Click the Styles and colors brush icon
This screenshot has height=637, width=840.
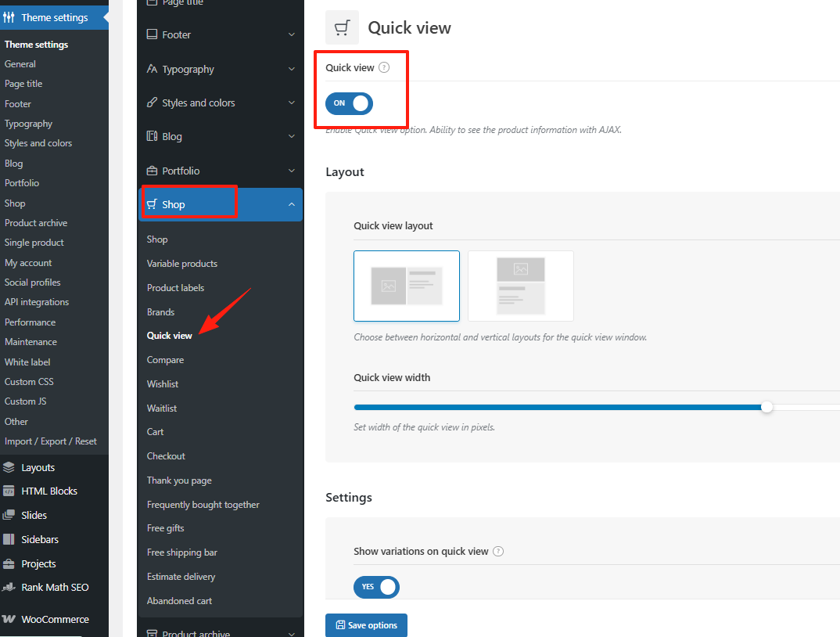(153, 103)
